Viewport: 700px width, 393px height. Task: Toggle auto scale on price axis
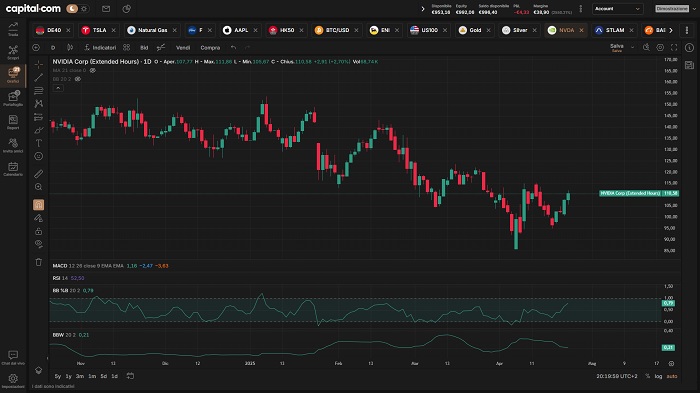(672, 376)
